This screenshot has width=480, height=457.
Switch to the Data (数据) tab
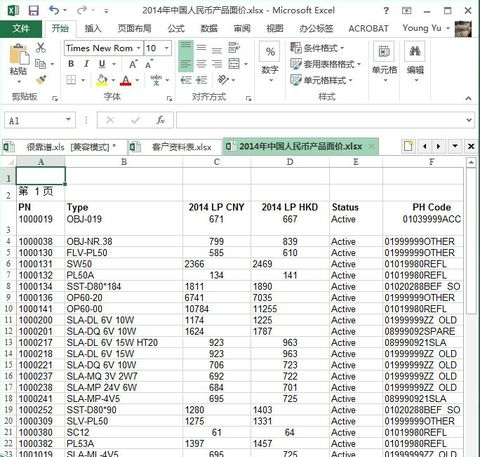click(209, 29)
